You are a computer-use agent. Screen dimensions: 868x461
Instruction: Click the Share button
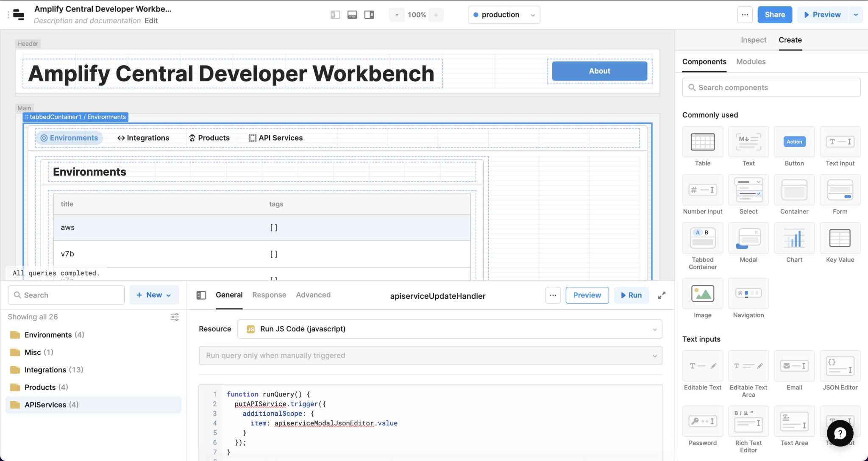click(x=775, y=14)
